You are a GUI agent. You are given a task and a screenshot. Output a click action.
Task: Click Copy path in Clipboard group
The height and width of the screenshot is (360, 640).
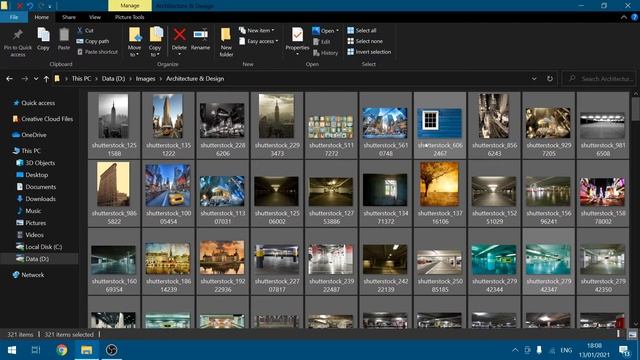coord(93,41)
